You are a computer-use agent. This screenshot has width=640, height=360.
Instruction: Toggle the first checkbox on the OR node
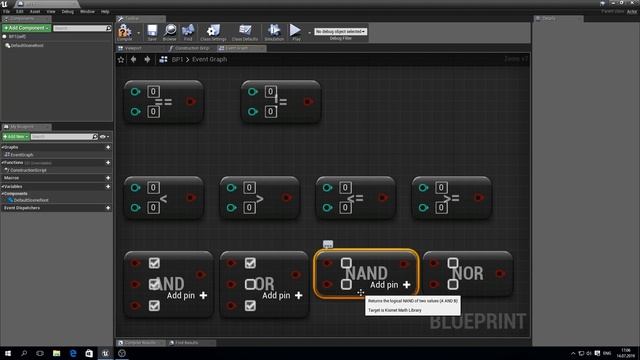click(250, 263)
